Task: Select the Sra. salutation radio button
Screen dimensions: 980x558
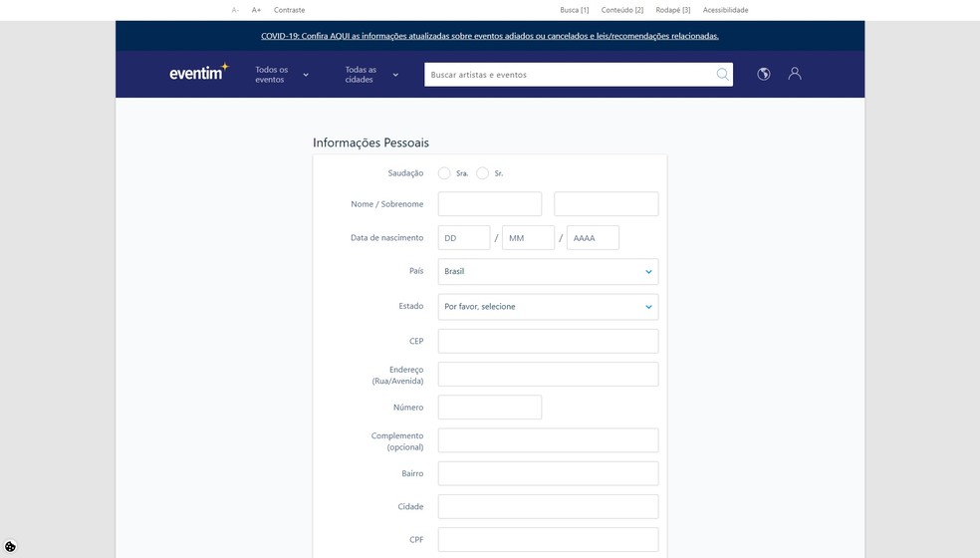Action: point(444,173)
